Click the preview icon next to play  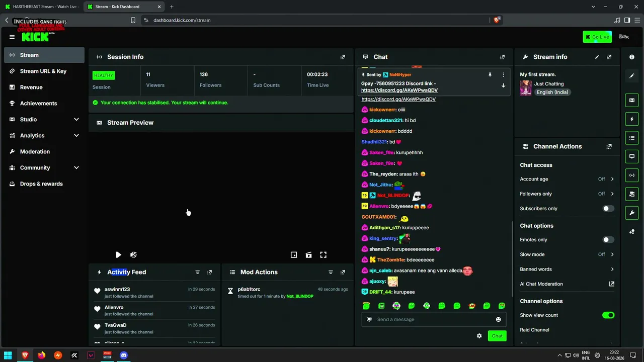tap(133, 255)
